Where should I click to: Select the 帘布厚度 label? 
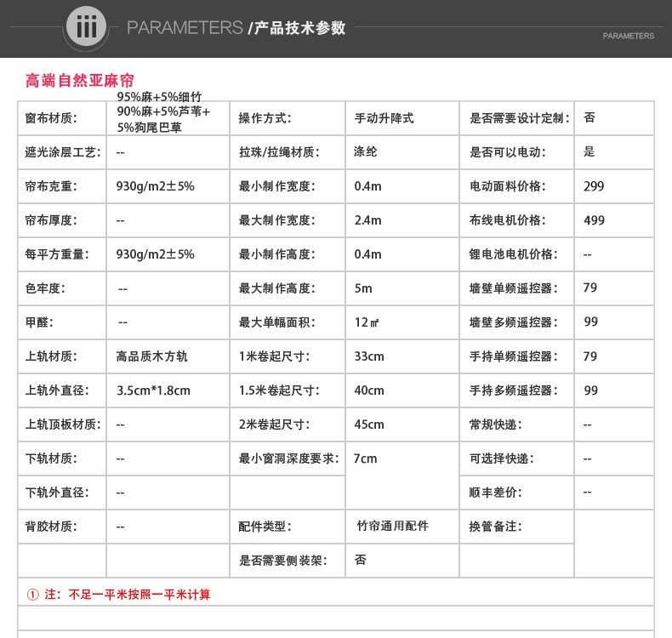[x=51, y=220]
